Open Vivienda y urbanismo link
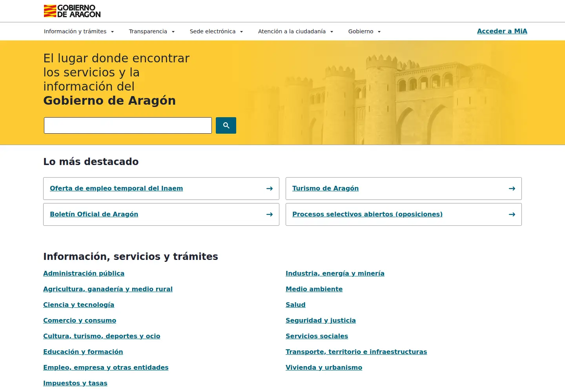This screenshot has width=565, height=392. (x=324, y=367)
